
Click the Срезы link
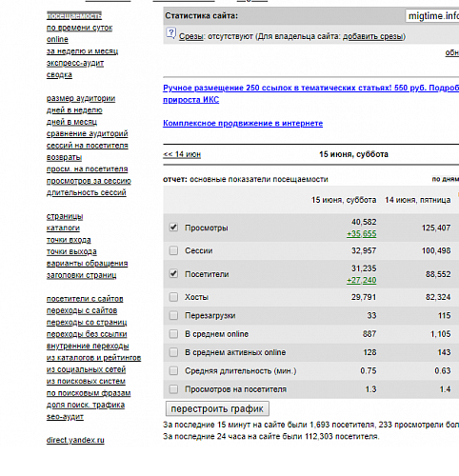[x=191, y=36]
